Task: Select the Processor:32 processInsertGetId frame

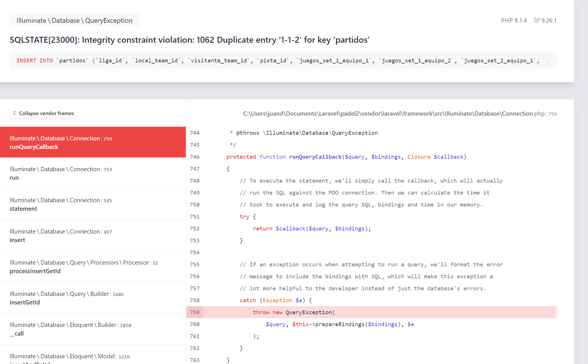Action: (x=93, y=267)
